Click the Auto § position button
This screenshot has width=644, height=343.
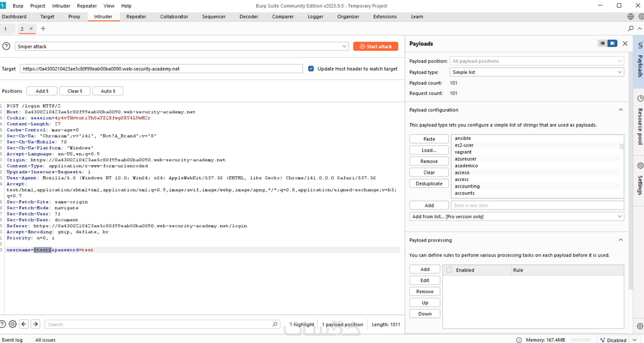(108, 91)
